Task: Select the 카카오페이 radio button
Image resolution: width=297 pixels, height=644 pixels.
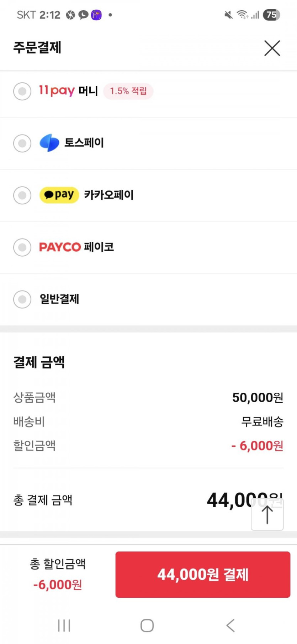Action: [22, 195]
